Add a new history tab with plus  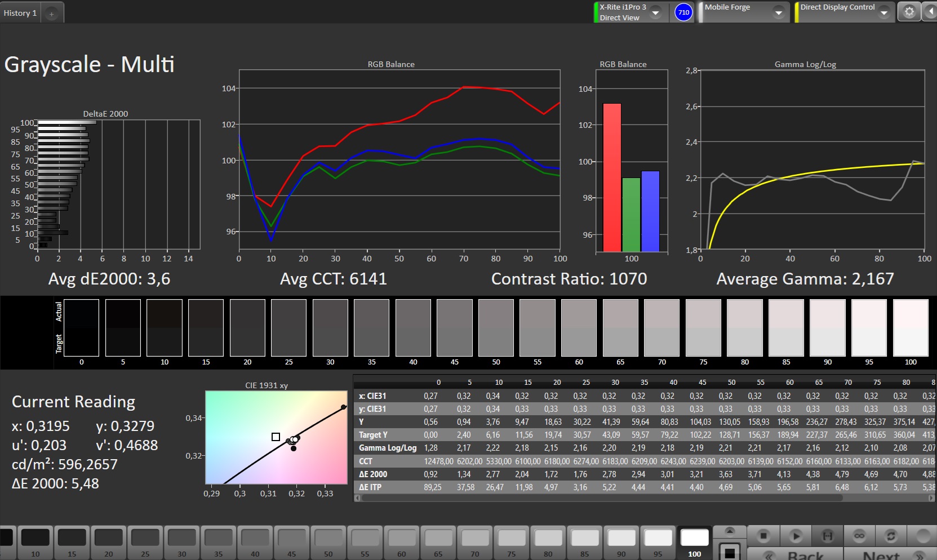pyautogui.click(x=51, y=14)
